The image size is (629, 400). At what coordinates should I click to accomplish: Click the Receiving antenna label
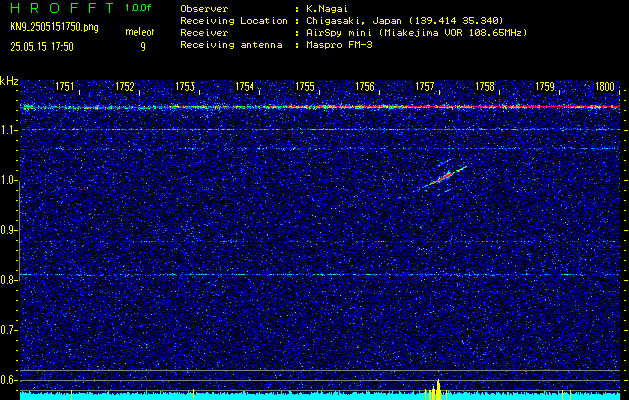click(x=231, y=45)
